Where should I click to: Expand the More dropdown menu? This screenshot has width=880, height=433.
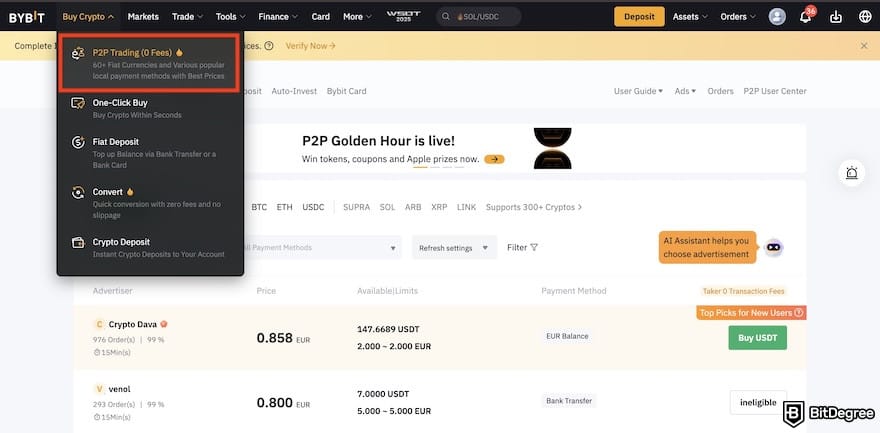click(358, 17)
